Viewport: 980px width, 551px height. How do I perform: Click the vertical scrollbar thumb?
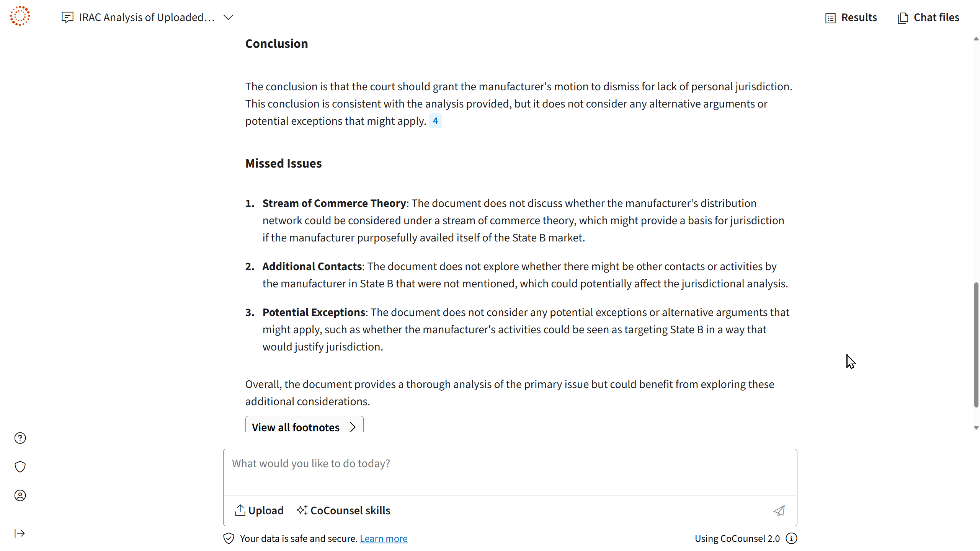pos(976,344)
